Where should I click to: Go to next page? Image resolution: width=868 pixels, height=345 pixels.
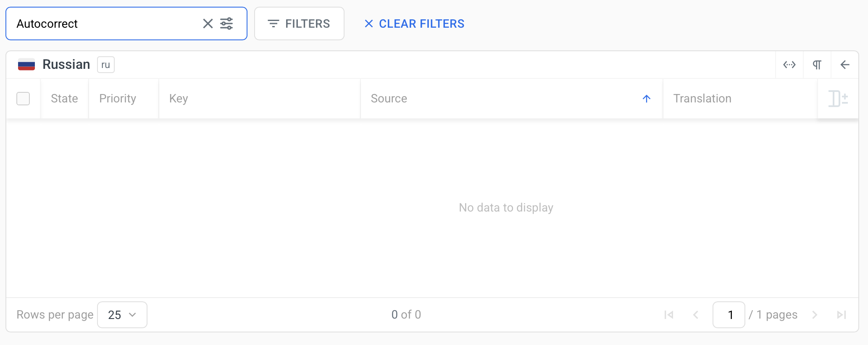[x=815, y=315]
